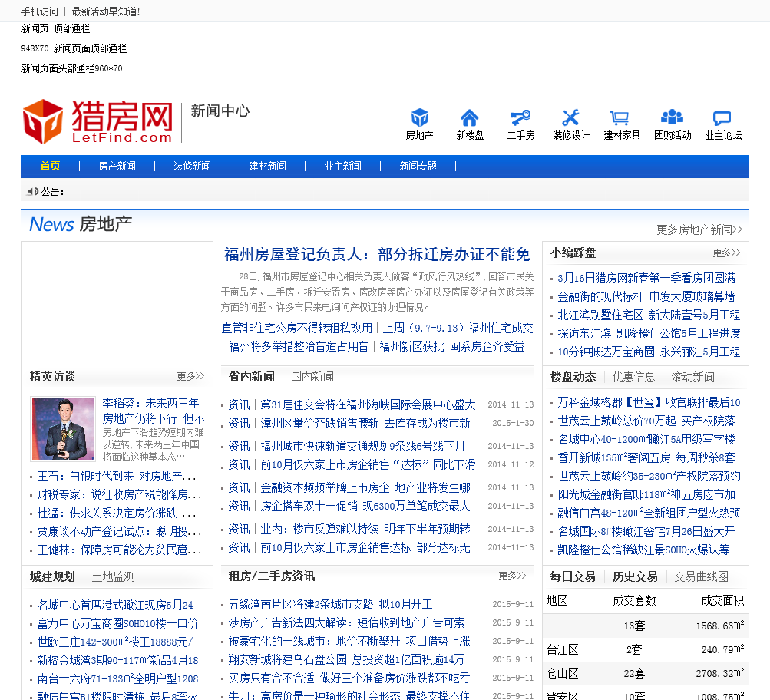Switch to the 优惠信息 tab
The image size is (770, 700).
(x=633, y=377)
